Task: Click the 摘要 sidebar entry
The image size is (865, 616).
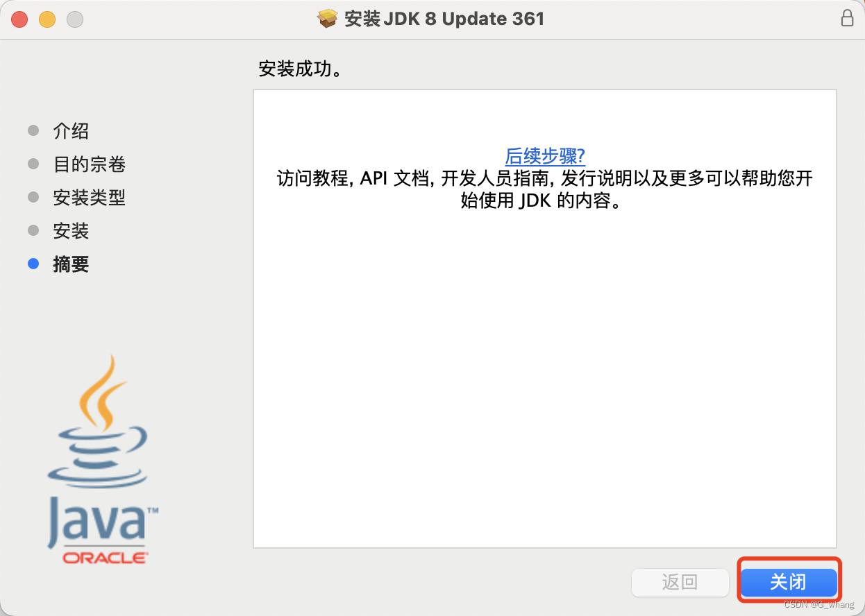Action: pyautogui.click(x=71, y=264)
